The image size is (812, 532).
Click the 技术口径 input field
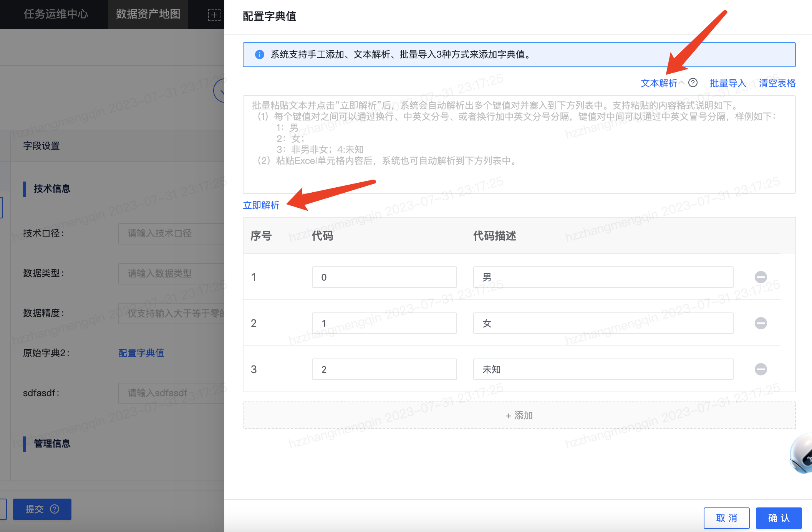(x=172, y=233)
